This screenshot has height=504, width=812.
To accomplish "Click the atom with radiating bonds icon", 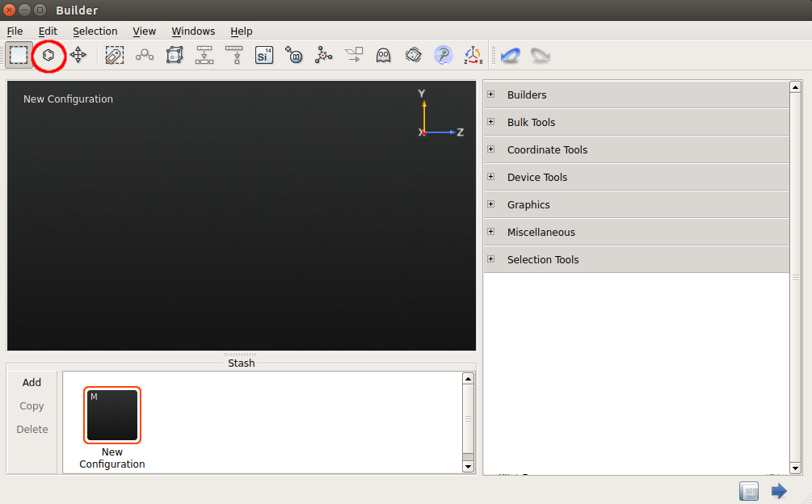I will (324, 55).
